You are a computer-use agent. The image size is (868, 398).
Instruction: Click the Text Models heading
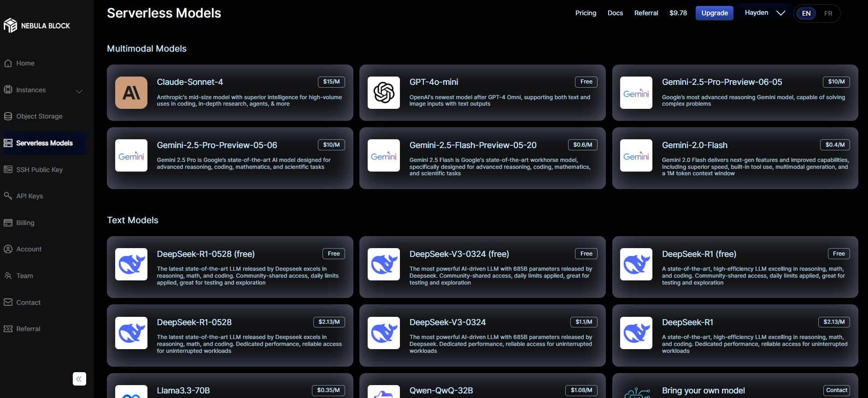(133, 220)
